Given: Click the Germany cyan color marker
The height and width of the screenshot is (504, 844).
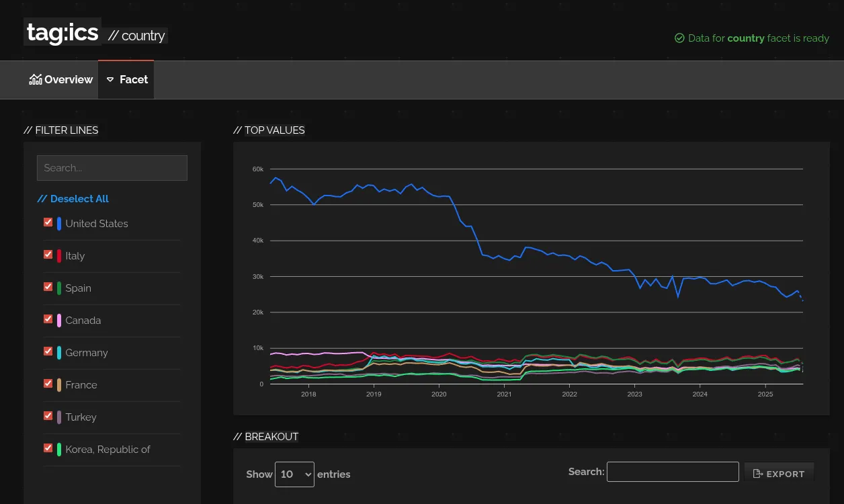Looking at the screenshot, I should click(59, 353).
